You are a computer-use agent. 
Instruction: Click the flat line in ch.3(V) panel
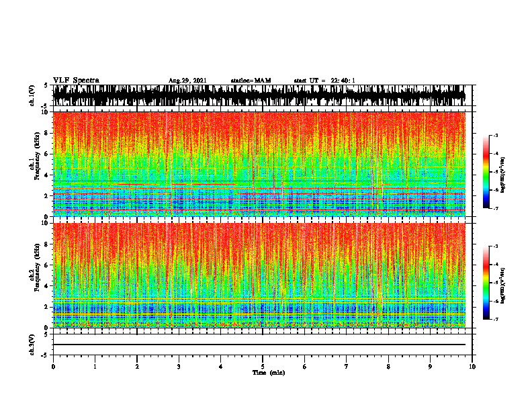[259, 345]
